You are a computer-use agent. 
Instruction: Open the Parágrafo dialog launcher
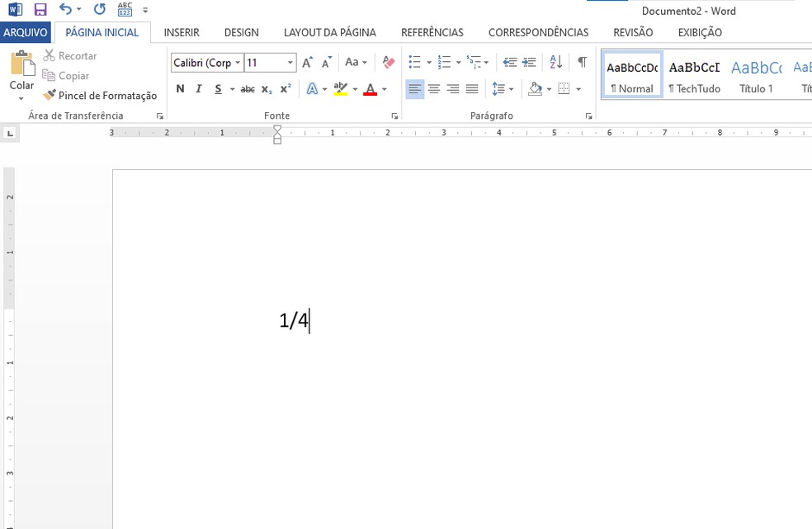(x=588, y=116)
